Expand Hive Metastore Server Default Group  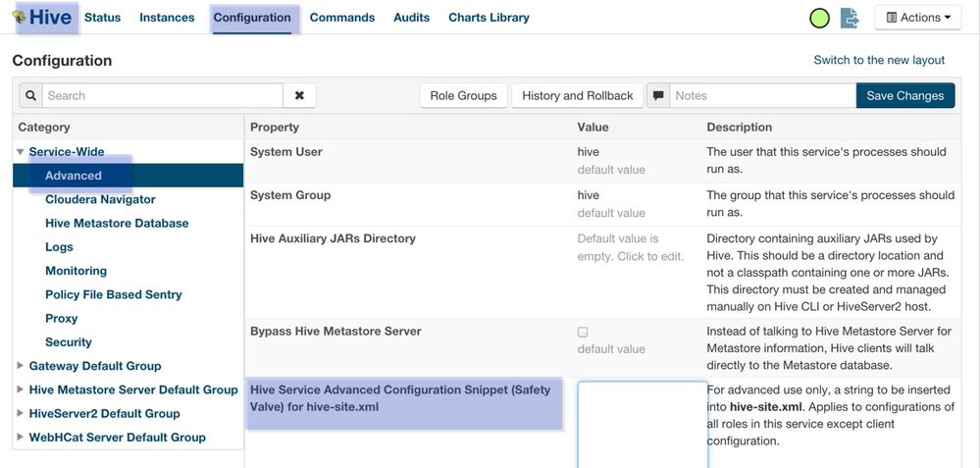pos(21,390)
